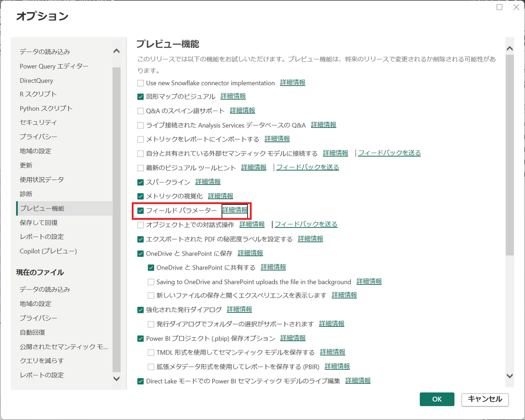525x420 pixels.
Task: Click the キャンセル button
Action: pyautogui.click(x=485, y=399)
